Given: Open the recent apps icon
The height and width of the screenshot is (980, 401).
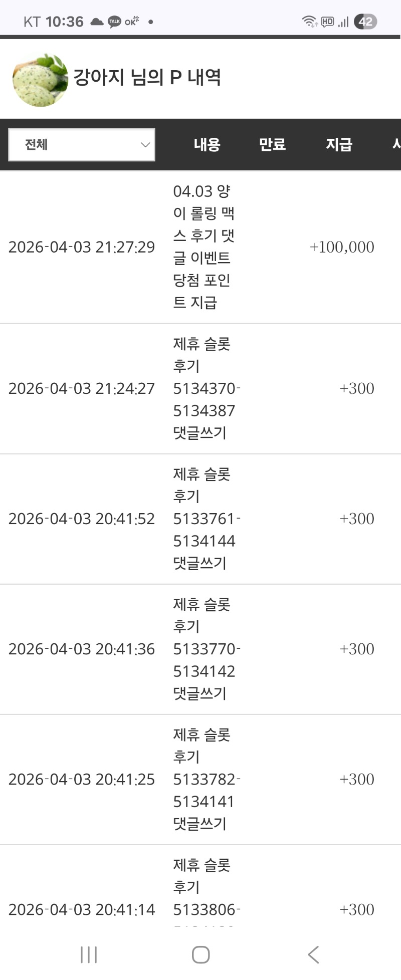Looking at the screenshot, I should (x=89, y=954).
